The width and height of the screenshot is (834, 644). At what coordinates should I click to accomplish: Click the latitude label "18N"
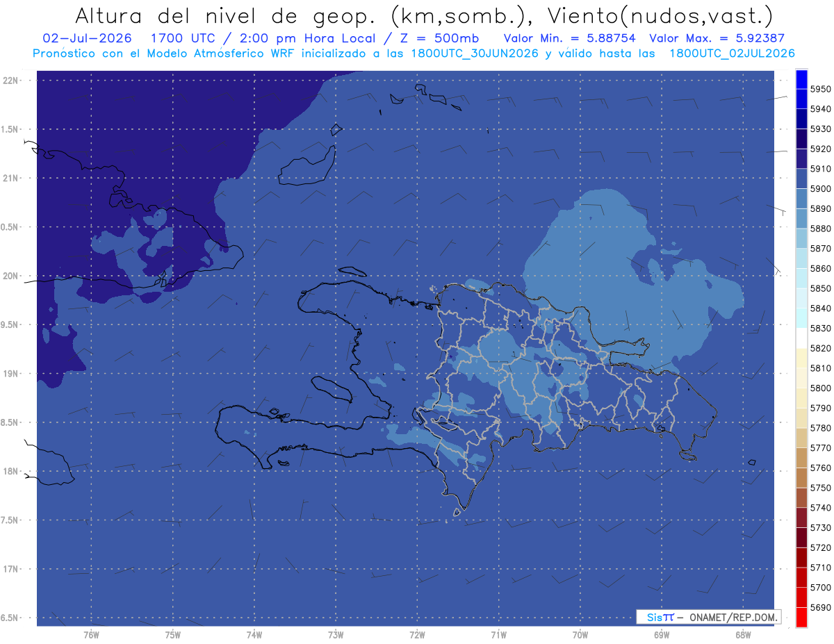click(x=11, y=471)
